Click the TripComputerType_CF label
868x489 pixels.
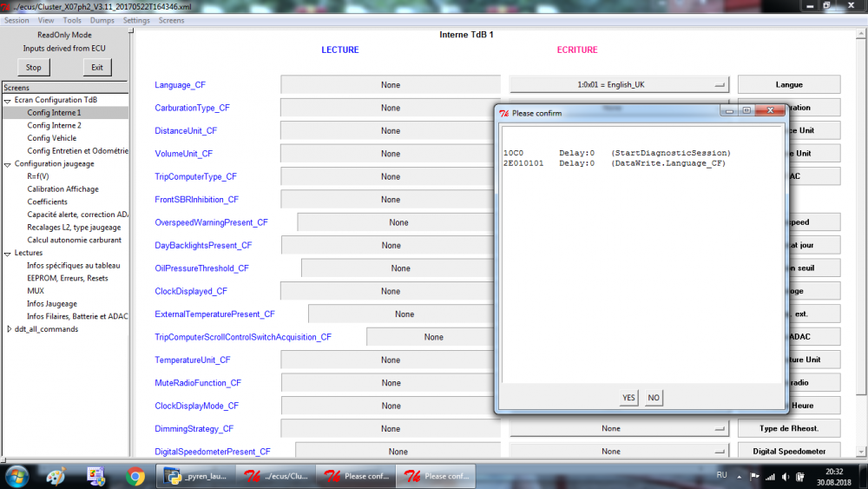[195, 176]
